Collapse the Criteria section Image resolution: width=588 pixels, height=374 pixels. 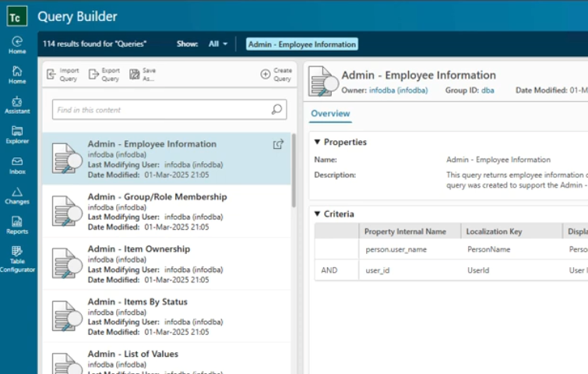(x=317, y=213)
